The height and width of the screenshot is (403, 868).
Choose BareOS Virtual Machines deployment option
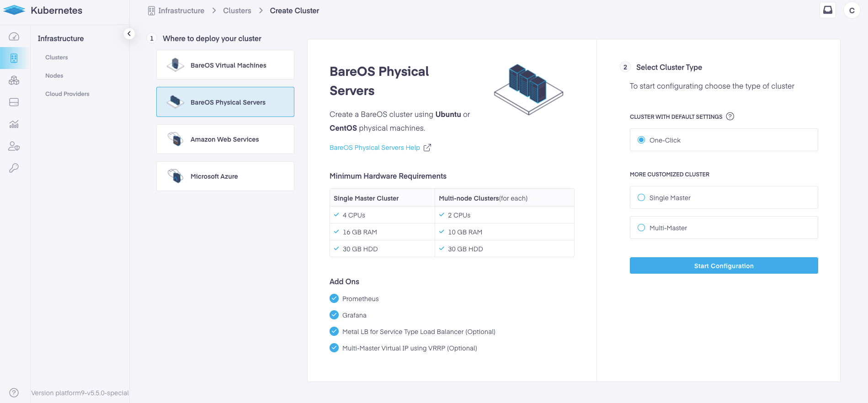click(225, 65)
